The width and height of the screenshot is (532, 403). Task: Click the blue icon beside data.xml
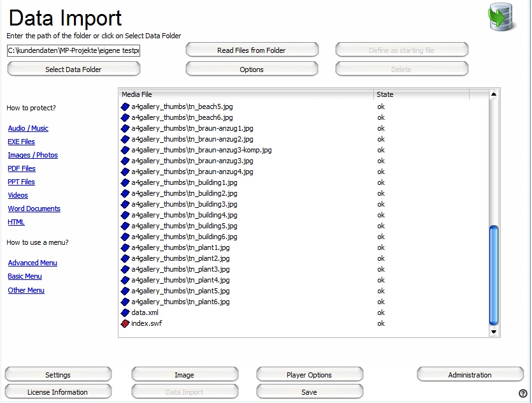(x=125, y=312)
